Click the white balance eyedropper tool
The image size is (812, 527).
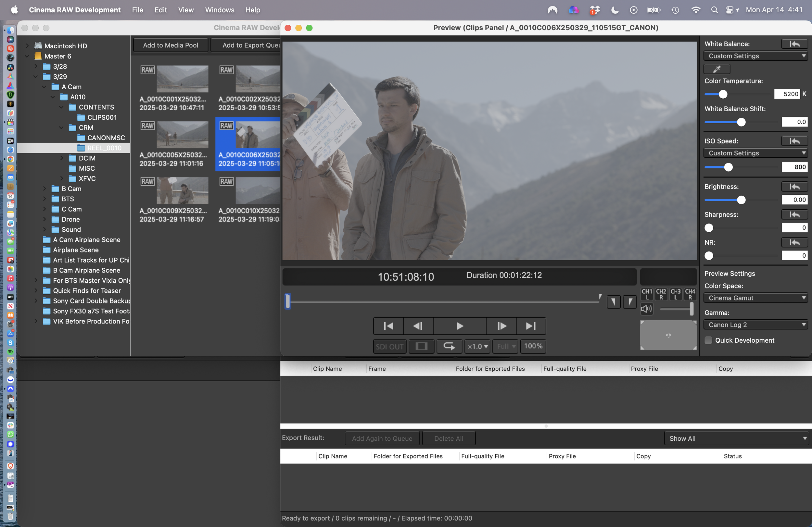click(717, 69)
